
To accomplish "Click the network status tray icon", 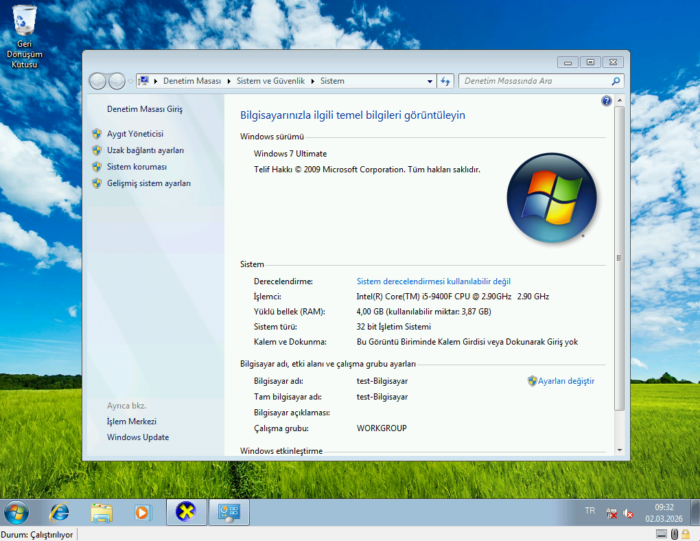I will (x=611, y=514).
